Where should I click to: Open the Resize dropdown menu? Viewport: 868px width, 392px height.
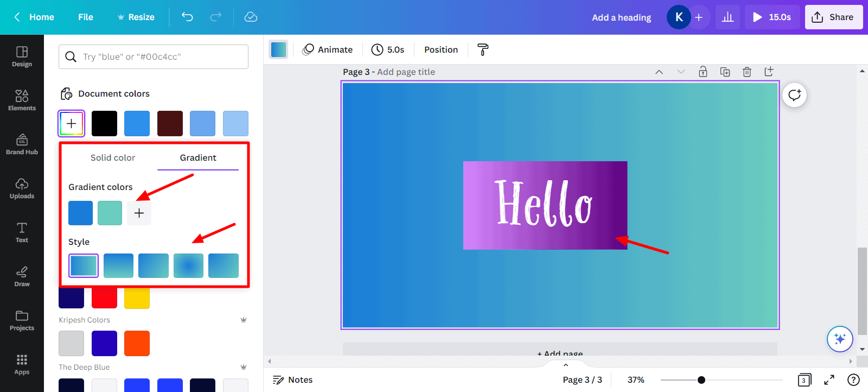click(x=136, y=17)
